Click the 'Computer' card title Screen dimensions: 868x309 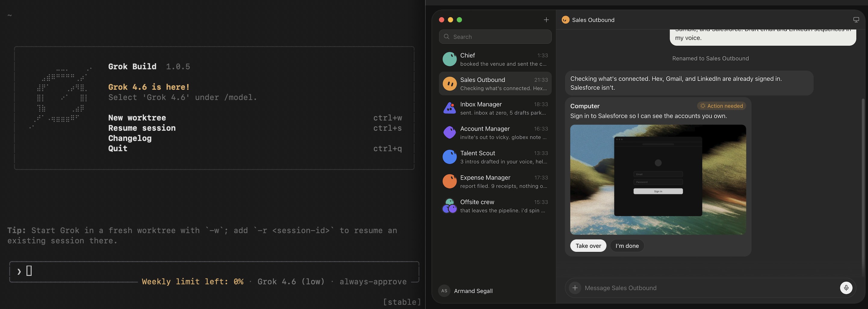(584, 106)
